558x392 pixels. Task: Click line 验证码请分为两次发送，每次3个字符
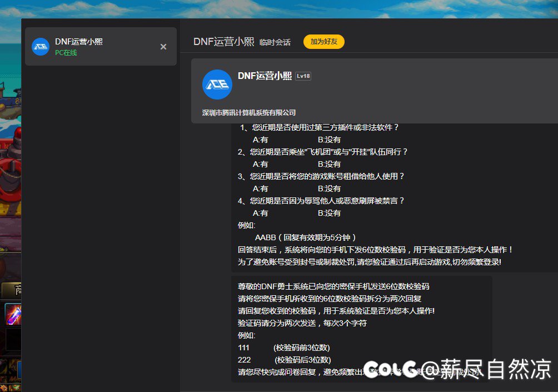tap(302, 323)
